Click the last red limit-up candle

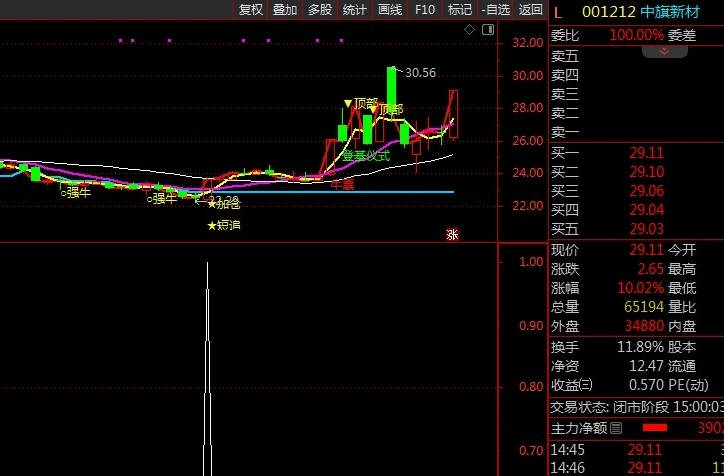(453, 114)
